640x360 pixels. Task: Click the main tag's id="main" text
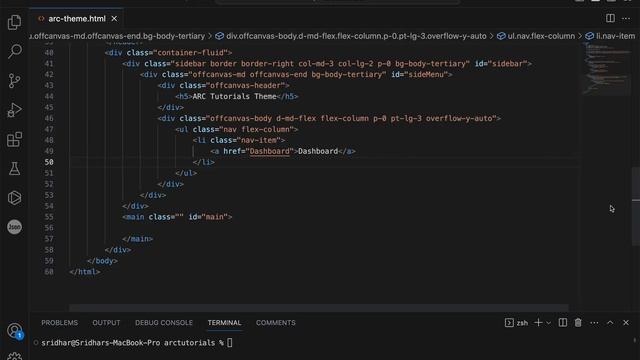click(x=208, y=217)
